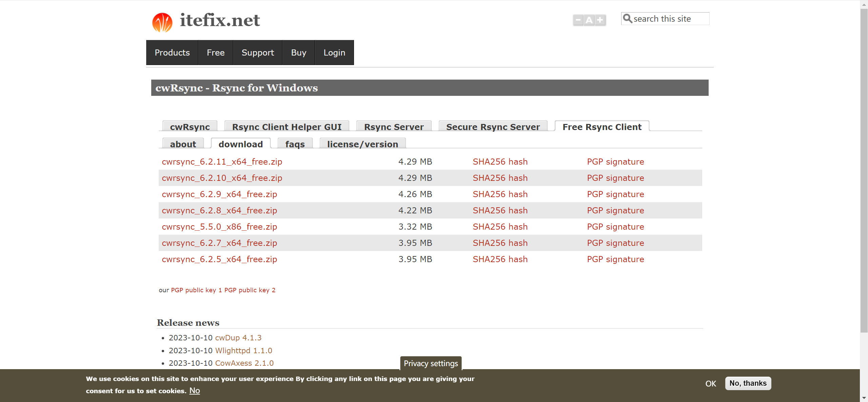The height and width of the screenshot is (402, 868).
Task: Open PGP signature for version 6.2.9
Action: (615, 194)
